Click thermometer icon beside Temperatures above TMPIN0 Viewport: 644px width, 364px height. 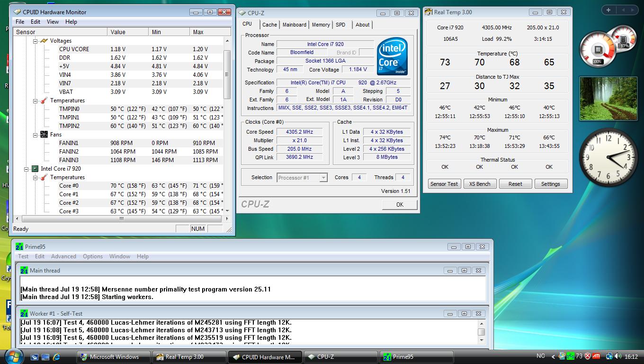point(44,100)
